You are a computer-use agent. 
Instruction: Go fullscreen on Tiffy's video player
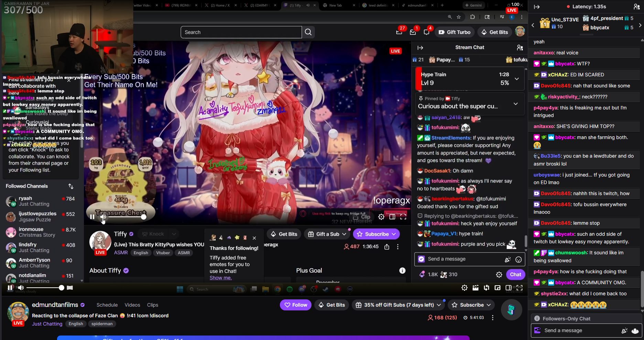403,217
